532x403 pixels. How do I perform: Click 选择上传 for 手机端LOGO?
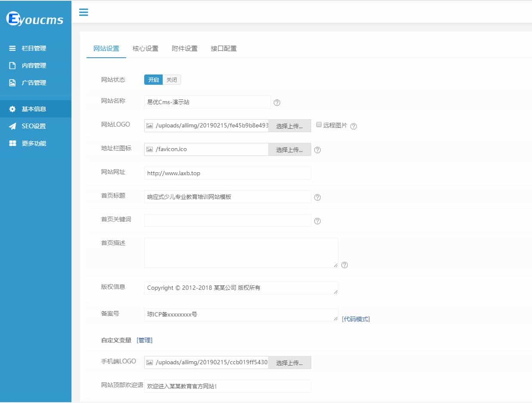point(290,363)
